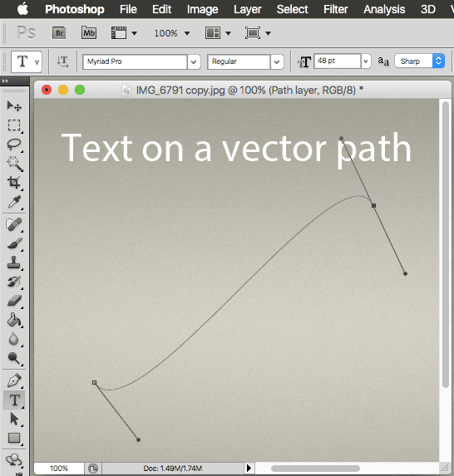Select the Horizontal Type tool in toolbox

click(14, 400)
